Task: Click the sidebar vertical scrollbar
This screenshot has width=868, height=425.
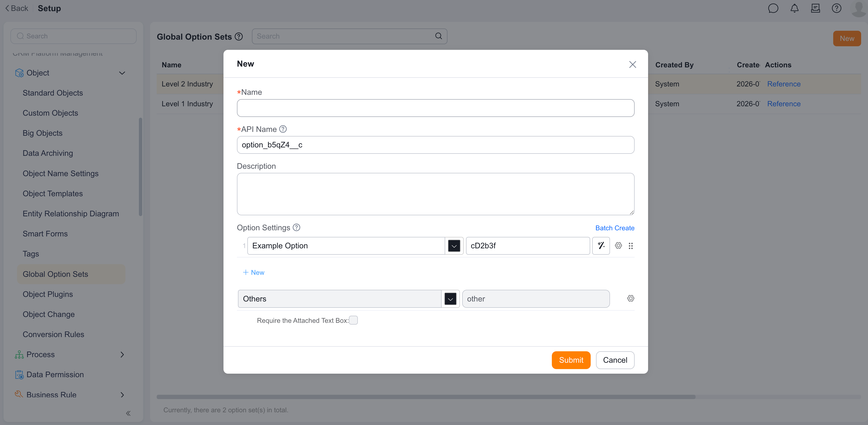Action: point(140,167)
